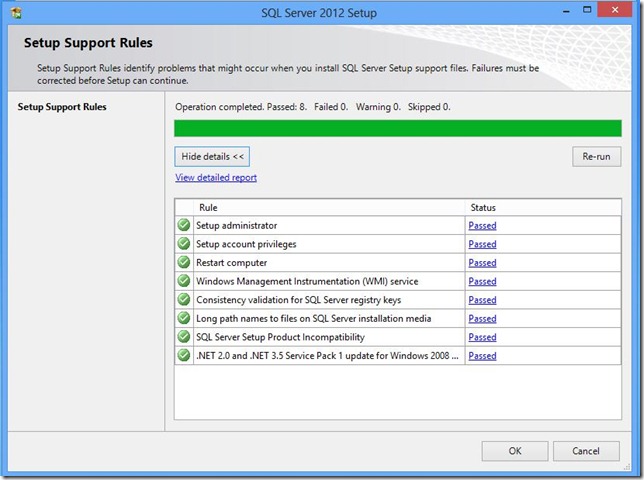Click green check icon beside Long path names rule
644x480 pixels.
coord(184,318)
